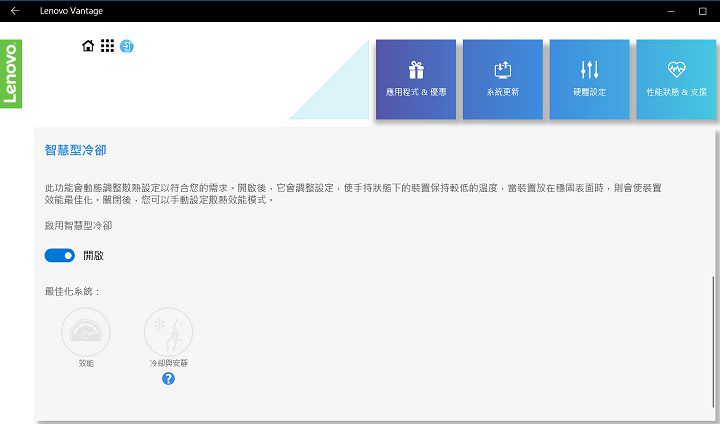The height and width of the screenshot is (424, 720).
Task: Open the blue question mark help icon
Action: (168, 378)
